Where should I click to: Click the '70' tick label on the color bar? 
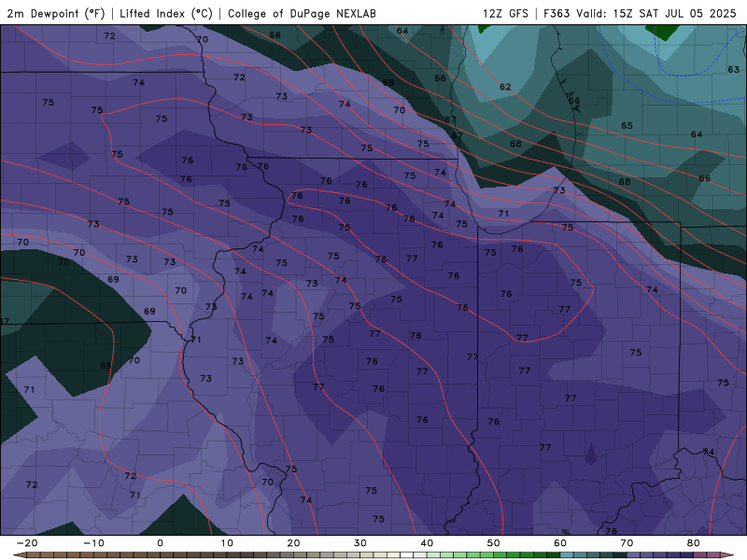627,543
